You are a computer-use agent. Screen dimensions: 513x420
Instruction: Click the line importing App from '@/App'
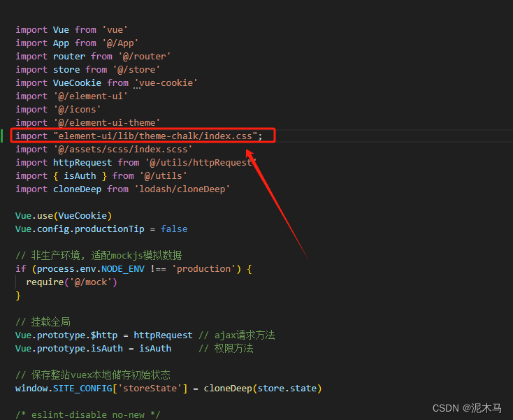(x=77, y=43)
